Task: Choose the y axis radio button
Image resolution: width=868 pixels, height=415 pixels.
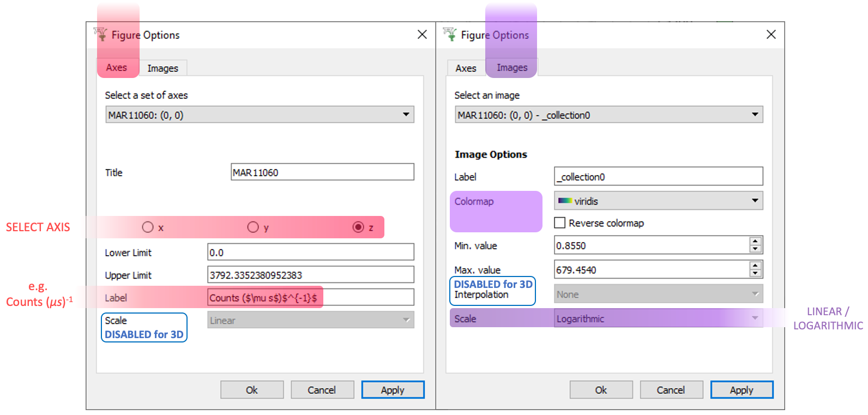Action: point(253,227)
